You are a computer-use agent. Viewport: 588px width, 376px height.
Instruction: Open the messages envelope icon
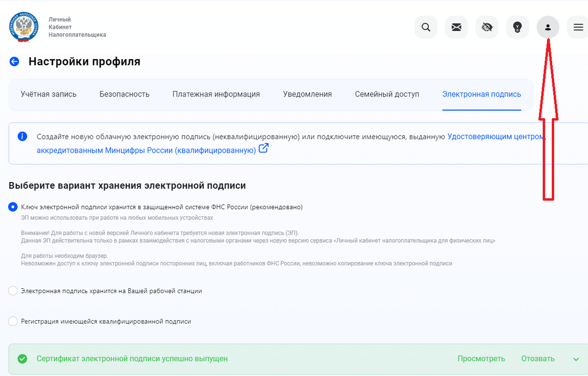click(456, 27)
